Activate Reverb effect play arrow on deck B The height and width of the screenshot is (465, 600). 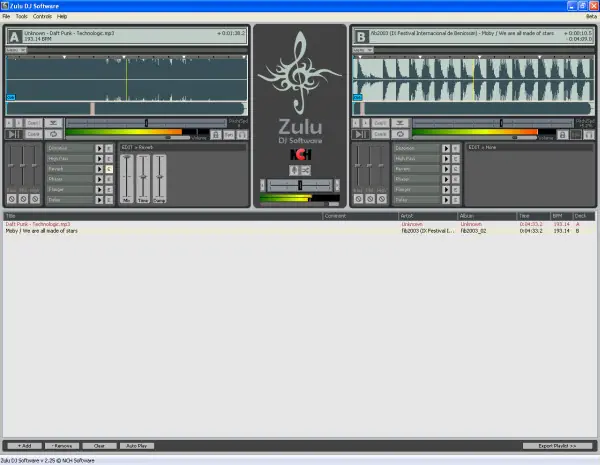(446, 169)
